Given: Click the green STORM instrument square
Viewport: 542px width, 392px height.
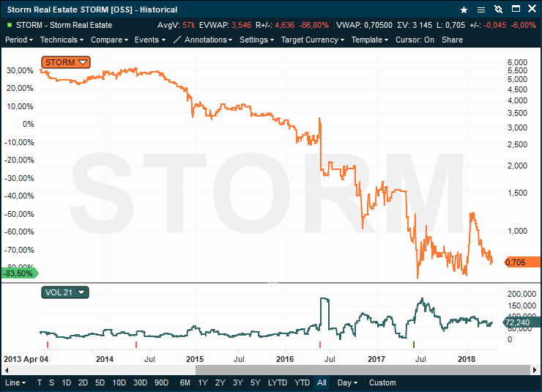Looking at the screenshot, I should [x=10, y=25].
